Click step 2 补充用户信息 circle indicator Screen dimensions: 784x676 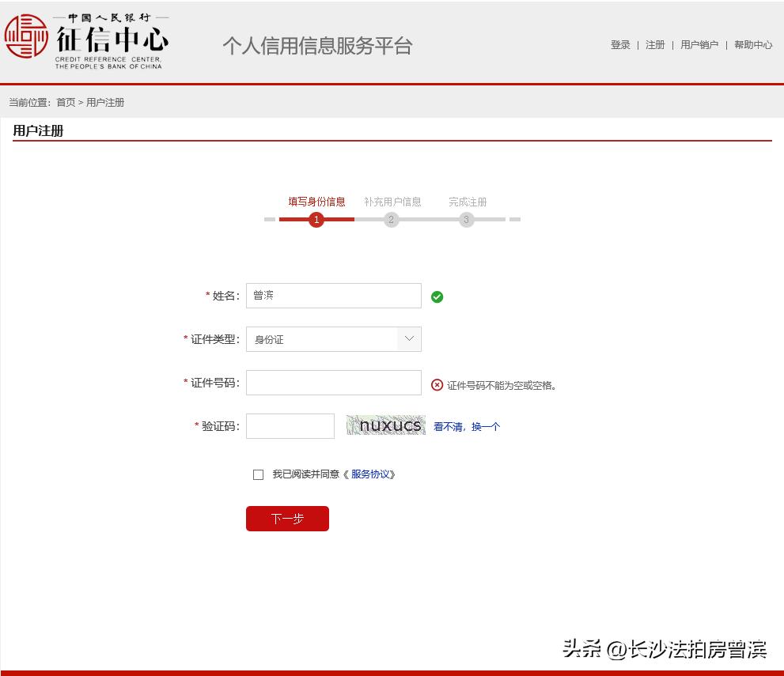tap(391, 219)
